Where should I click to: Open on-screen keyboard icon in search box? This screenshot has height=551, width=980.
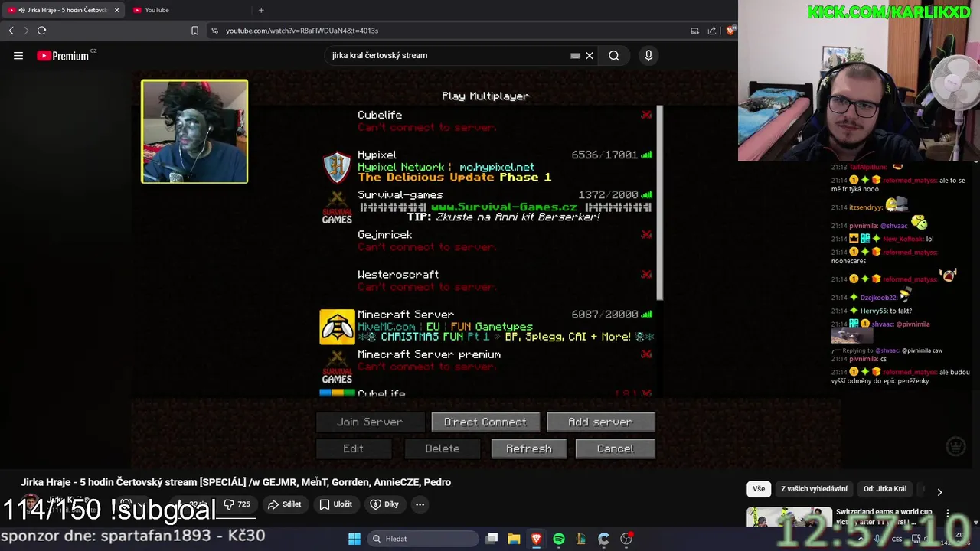[575, 55]
